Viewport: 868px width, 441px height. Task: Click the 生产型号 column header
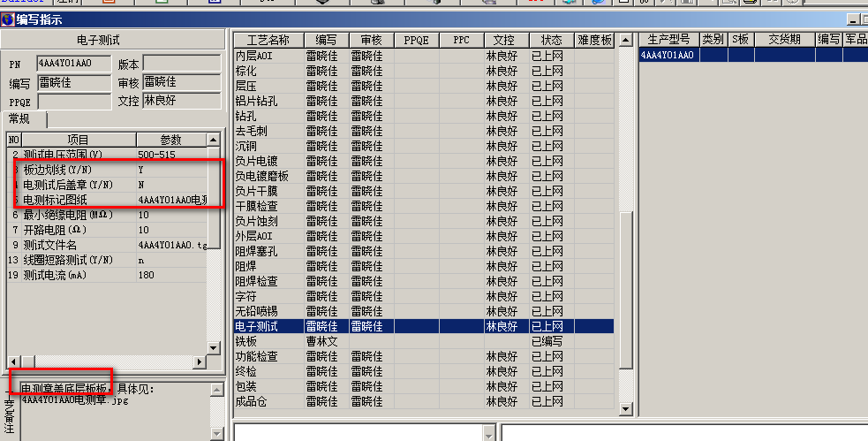[x=669, y=40]
